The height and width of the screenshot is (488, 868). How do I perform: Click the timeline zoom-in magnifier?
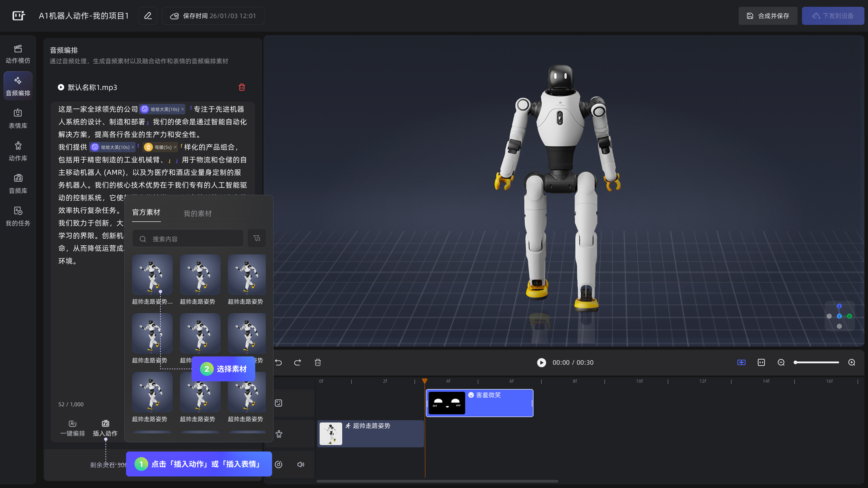click(851, 362)
